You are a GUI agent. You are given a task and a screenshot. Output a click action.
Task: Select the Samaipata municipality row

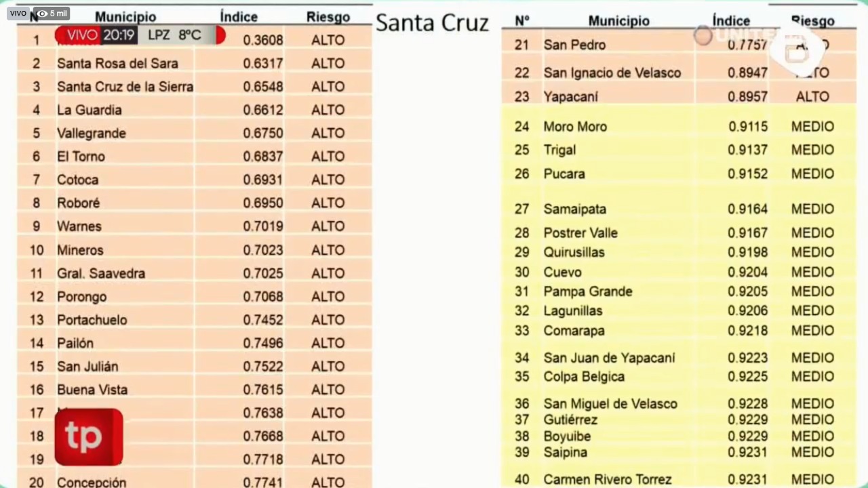(x=679, y=209)
